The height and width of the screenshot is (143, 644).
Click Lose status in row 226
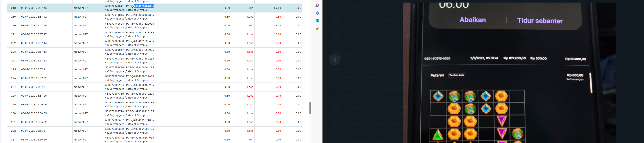point(250,78)
